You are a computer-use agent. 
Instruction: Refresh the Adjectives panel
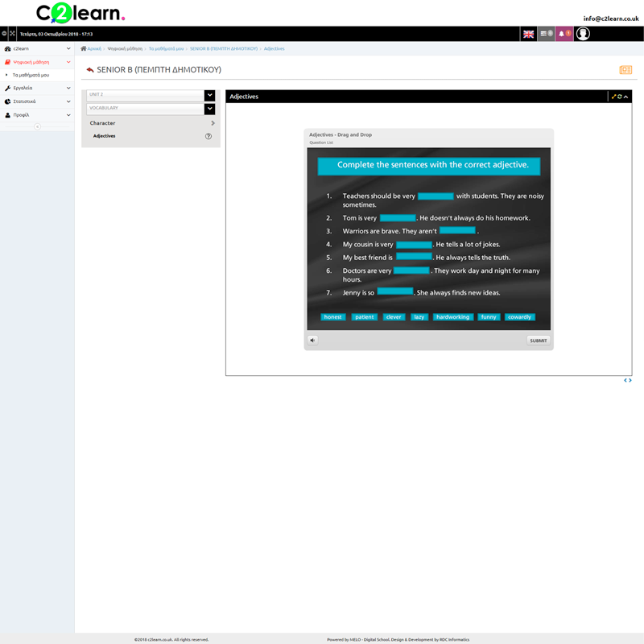tap(620, 97)
